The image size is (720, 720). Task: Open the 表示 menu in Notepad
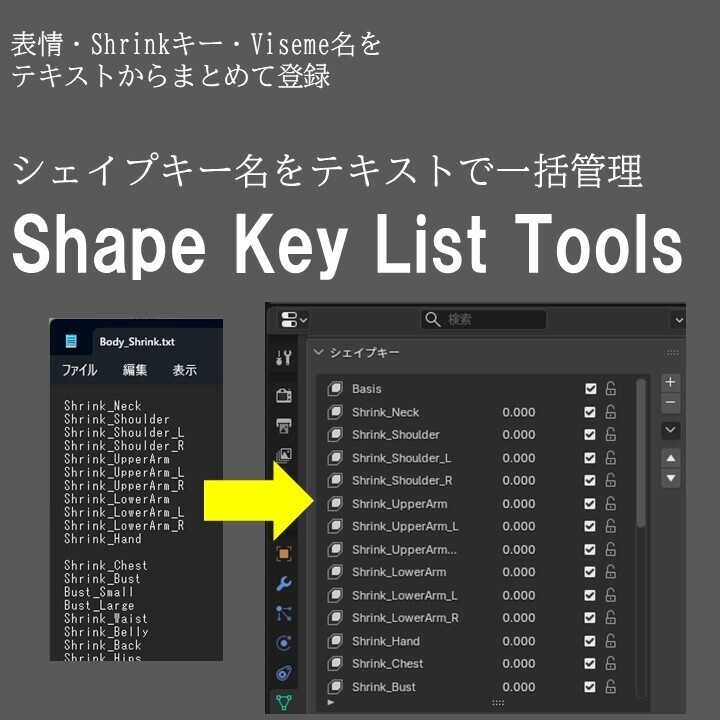(x=185, y=370)
